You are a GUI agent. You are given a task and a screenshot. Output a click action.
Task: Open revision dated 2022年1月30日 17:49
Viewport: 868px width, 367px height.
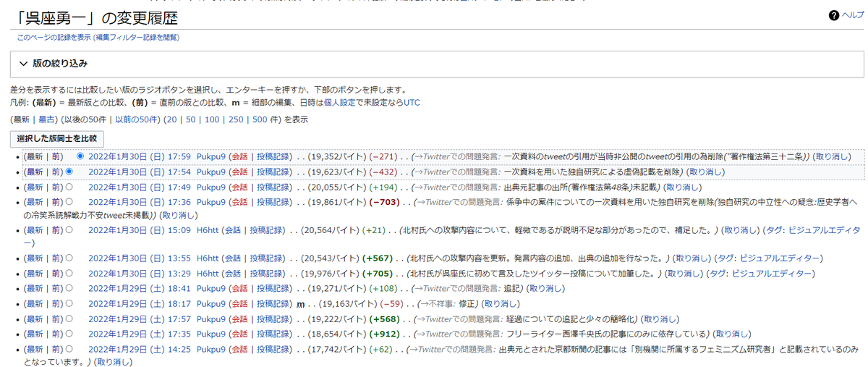pos(139,187)
